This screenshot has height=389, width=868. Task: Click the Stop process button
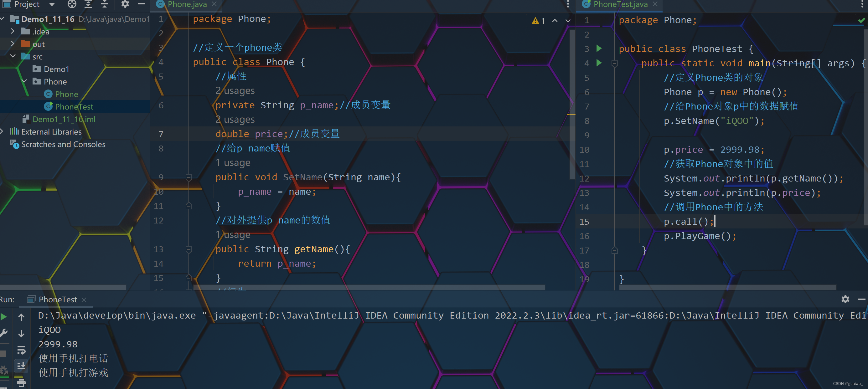point(3,354)
